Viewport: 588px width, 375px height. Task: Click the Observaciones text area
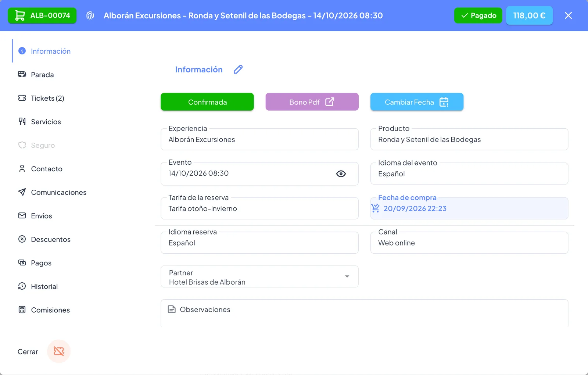click(365, 313)
